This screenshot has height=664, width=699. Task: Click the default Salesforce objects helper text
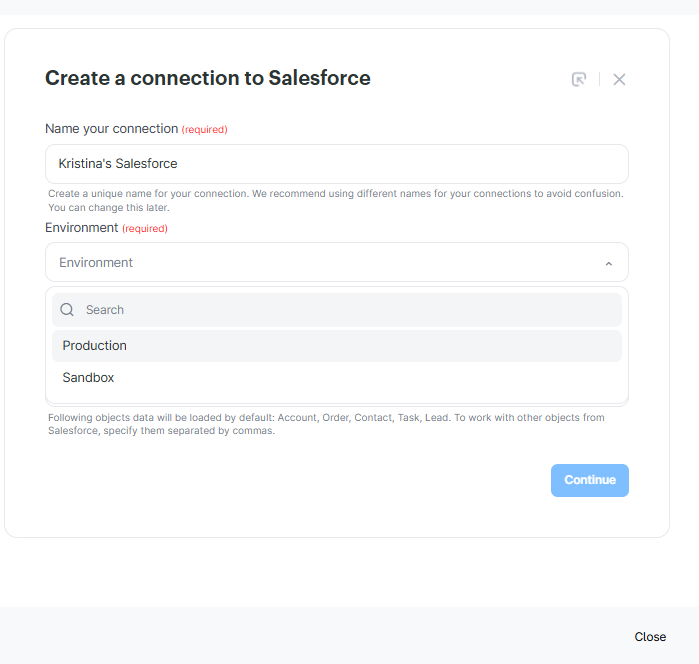tap(326, 424)
